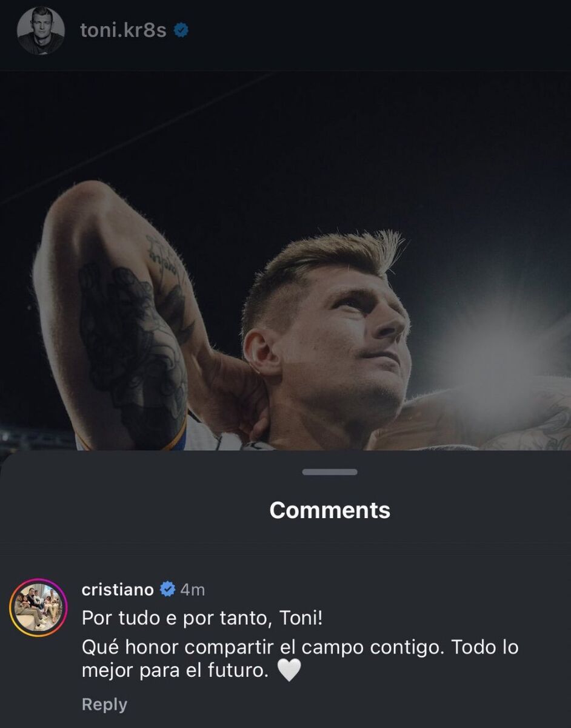Tap the white heart emoji in comment
The width and height of the screenshot is (571, 728).
289,671
